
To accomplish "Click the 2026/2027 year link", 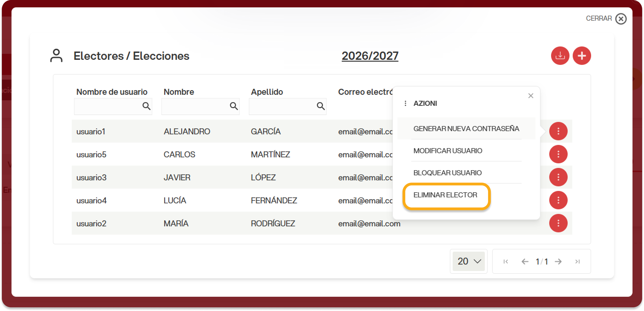I will [370, 56].
